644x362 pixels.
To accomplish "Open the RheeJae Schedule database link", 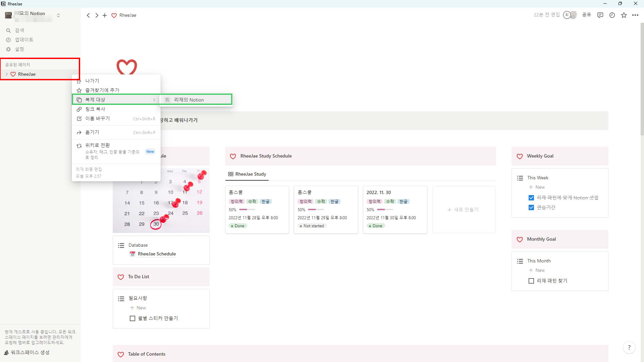I will [x=157, y=254].
